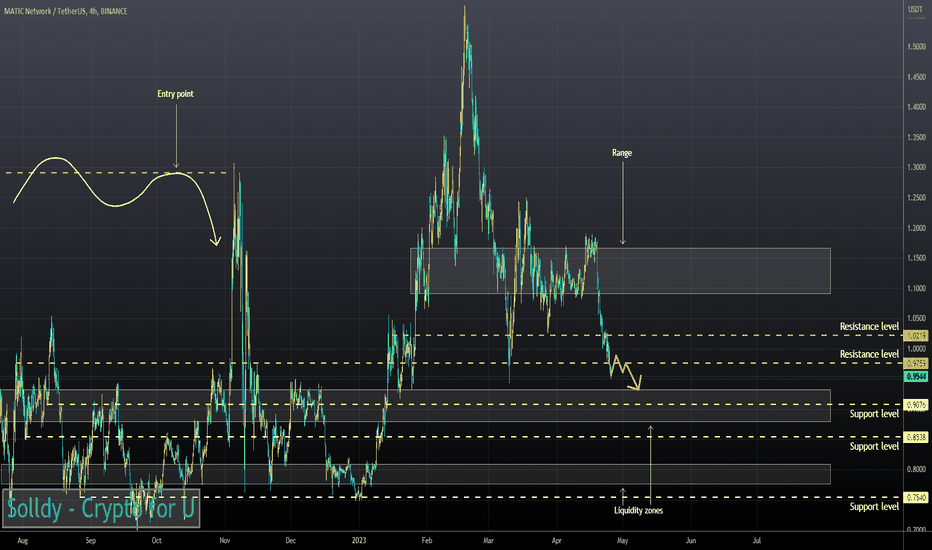This screenshot has height=550, width=932.
Task: Select the 'Support level' label under 0.7540
Action: [x=874, y=507]
